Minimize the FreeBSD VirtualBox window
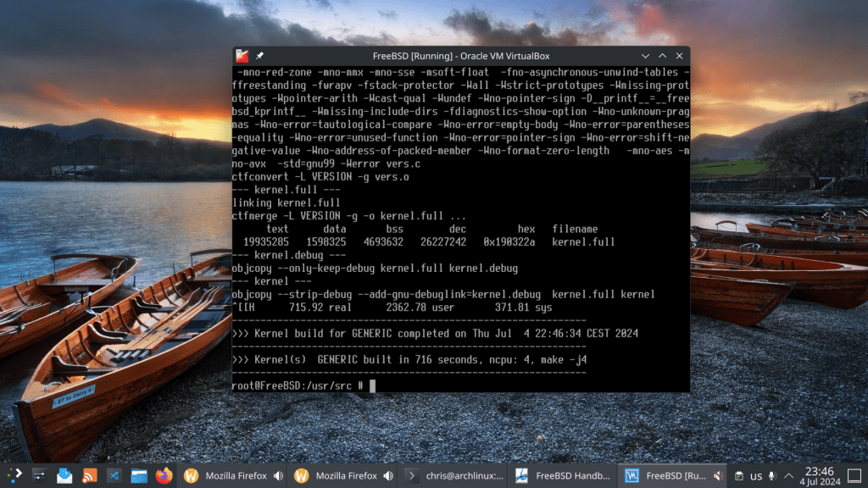 pyautogui.click(x=646, y=55)
